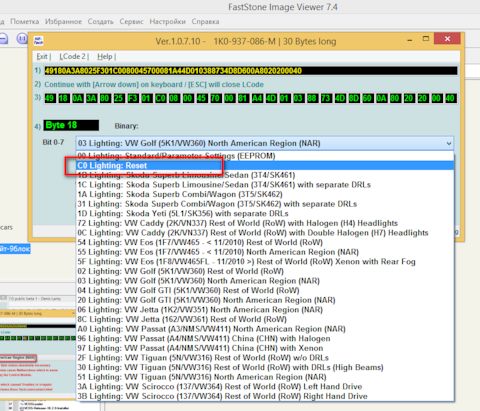Open the Избранное menu in FastStone
Image resolution: width=480 pixels, height=411 pixels.
click(x=63, y=21)
